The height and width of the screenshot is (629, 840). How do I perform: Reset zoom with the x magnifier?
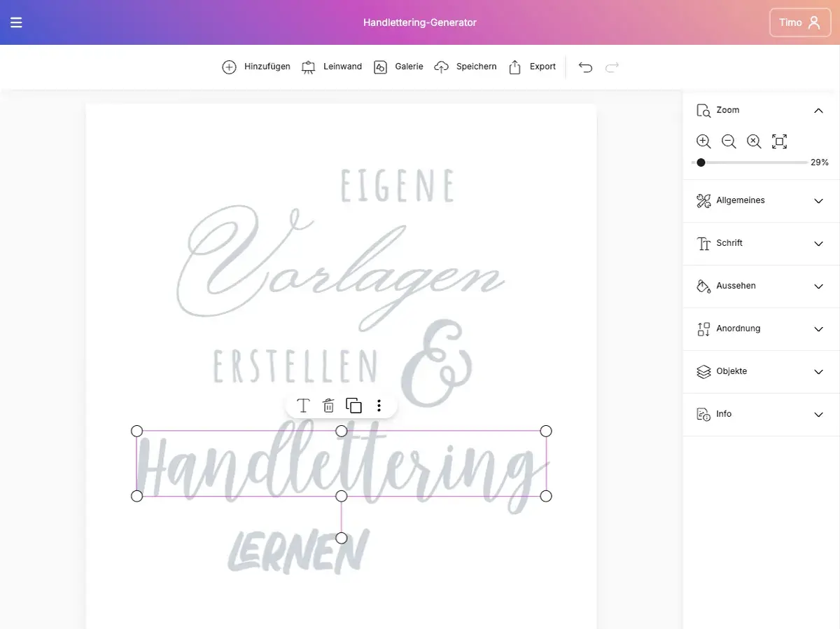point(754,141)
